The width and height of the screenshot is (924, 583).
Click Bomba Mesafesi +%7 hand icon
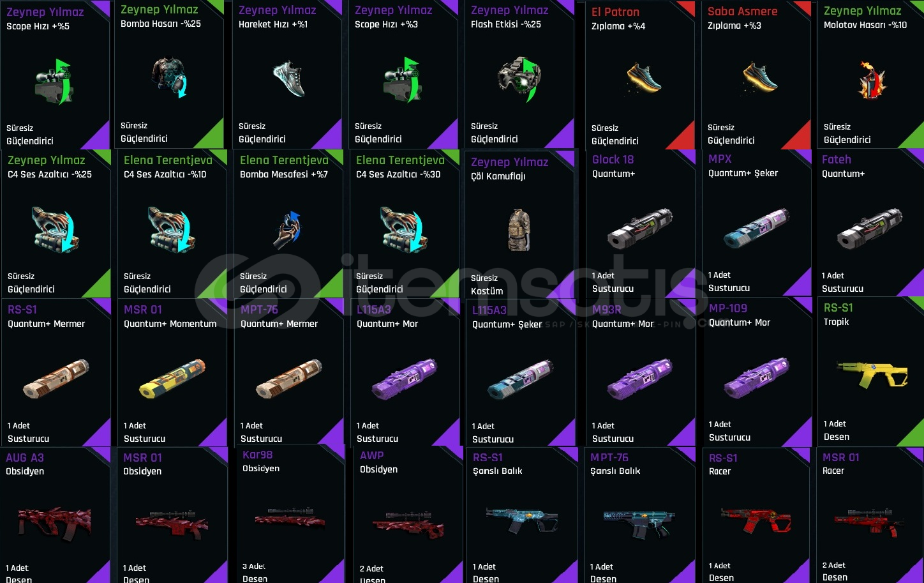pos(287,229)
